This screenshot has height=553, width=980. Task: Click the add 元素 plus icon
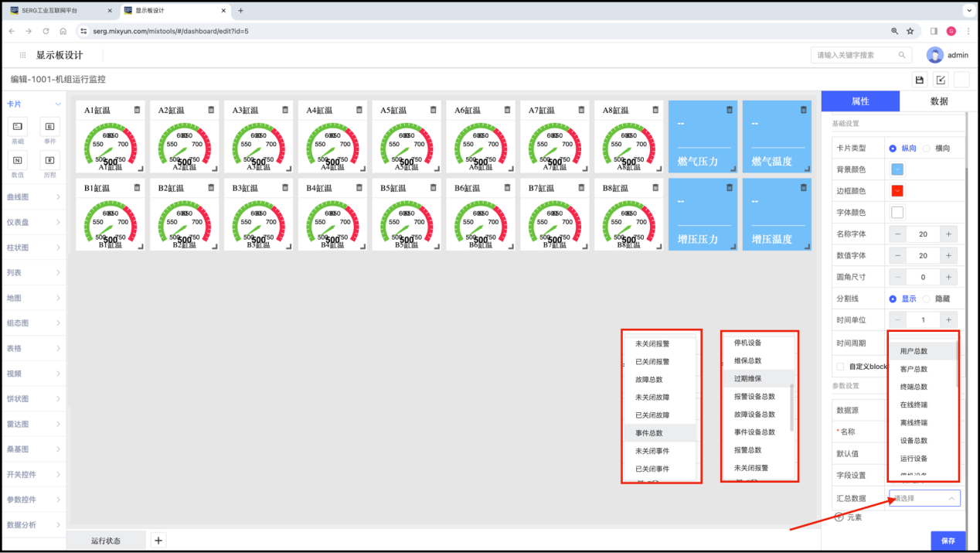pos(839,517)
